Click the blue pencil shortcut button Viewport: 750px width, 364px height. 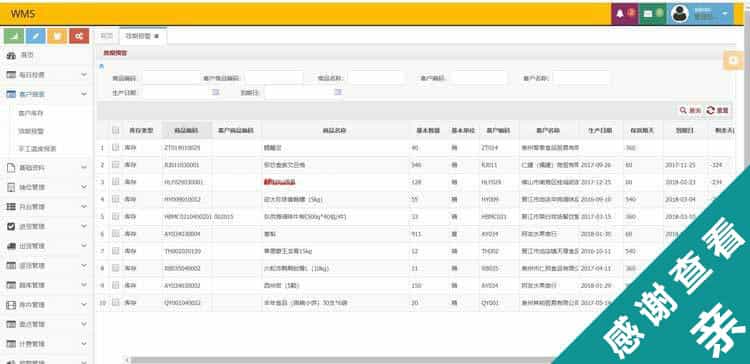pyautogui.click(x=36, y=36)
